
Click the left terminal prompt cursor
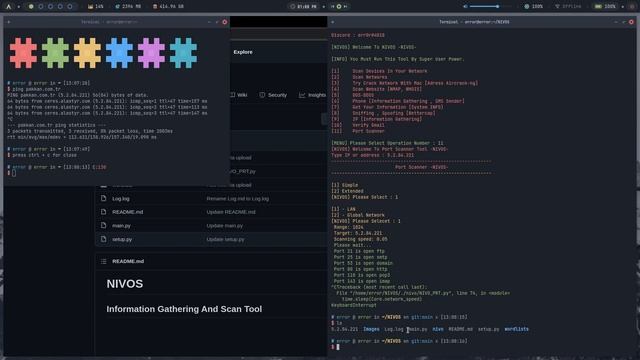14,173
